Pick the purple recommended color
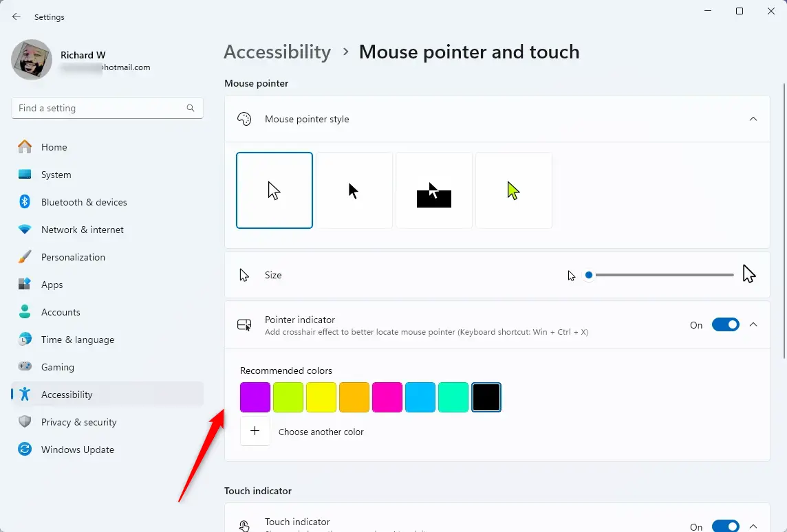 pyautogui.click(x=255, y=397)
